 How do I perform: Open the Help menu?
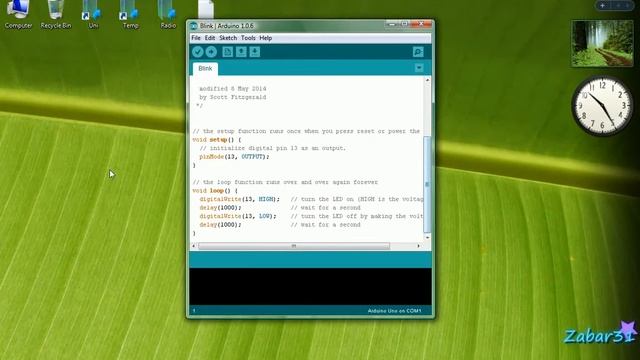pos(266,38)
